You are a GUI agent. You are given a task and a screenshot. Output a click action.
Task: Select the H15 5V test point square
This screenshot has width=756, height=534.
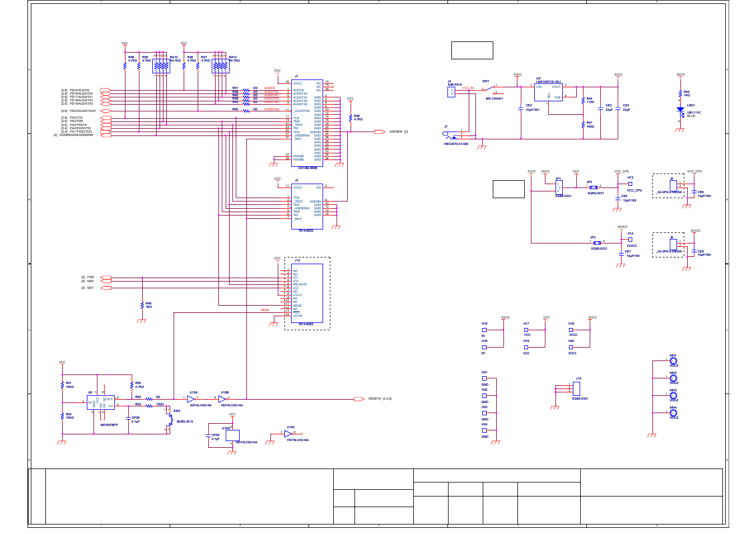point(484,330)
